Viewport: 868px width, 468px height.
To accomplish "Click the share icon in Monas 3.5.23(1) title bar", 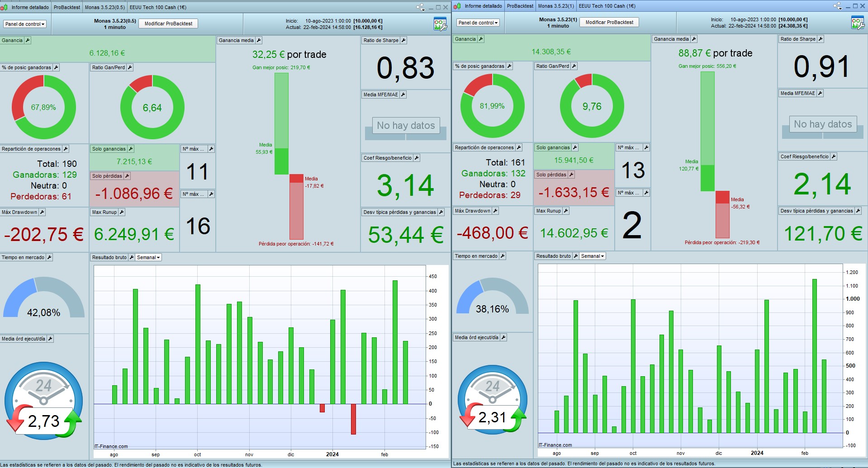I will pos(838,6).
